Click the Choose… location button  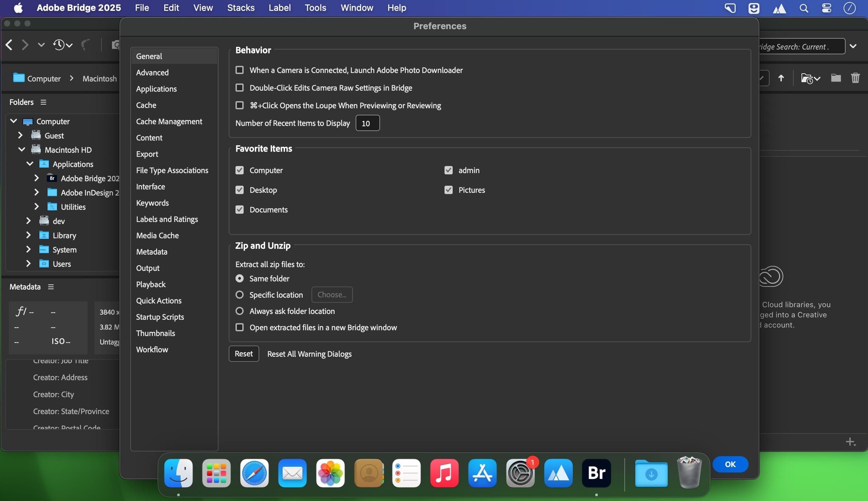click(332, 295)
